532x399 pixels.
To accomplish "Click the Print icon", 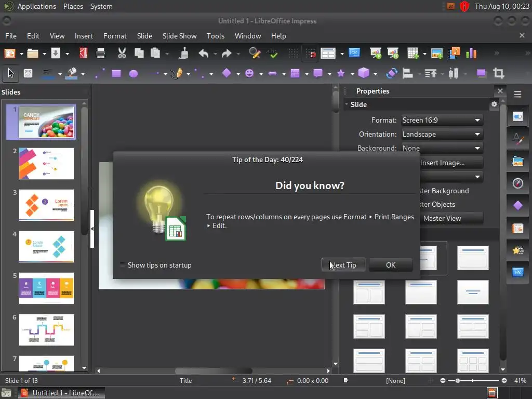I will point(101,54).
